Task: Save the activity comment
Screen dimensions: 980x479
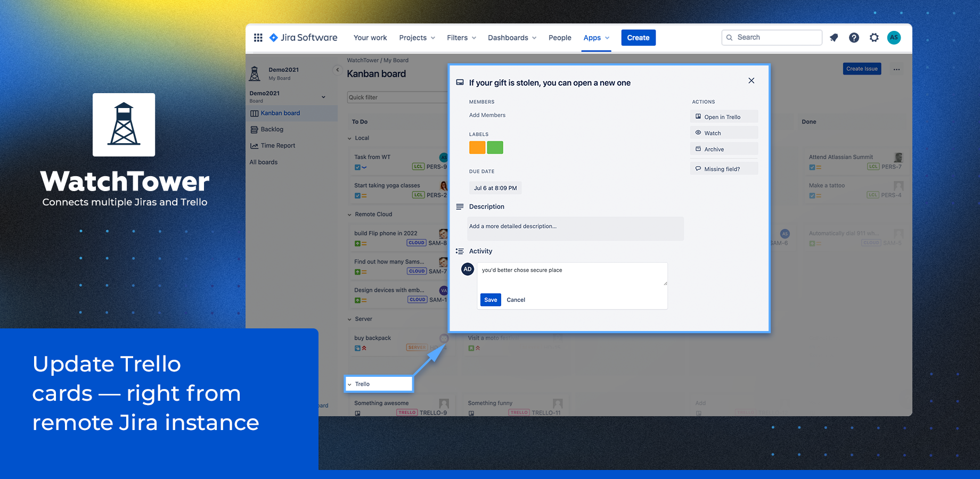Action: pos(491,300)
